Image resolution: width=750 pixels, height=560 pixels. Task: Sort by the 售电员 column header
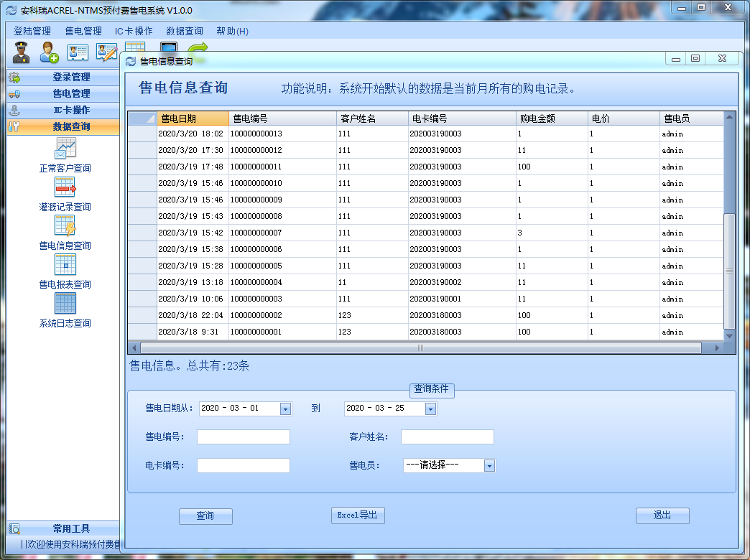point(692,118)
